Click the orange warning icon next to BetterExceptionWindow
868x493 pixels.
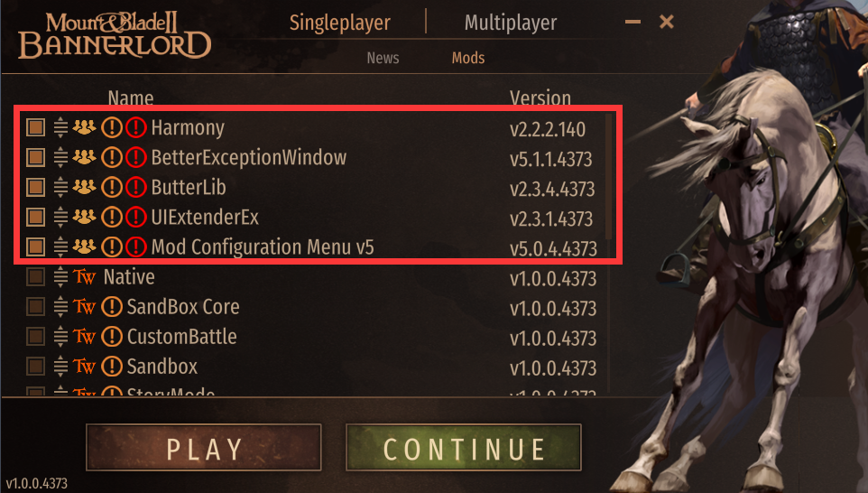pyautogui.click(x=111, y=157)
